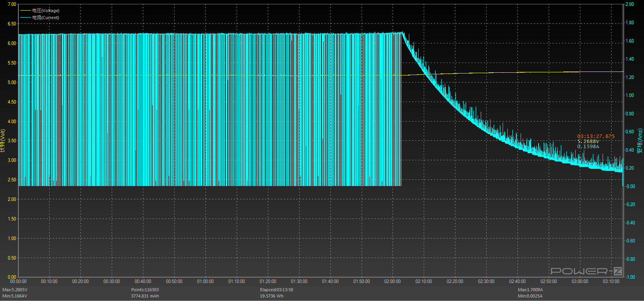Viewport: 644px width, 301px height.
Task: Click the Elapsed:03:13:50 status readout
Action: coord(277,290)
